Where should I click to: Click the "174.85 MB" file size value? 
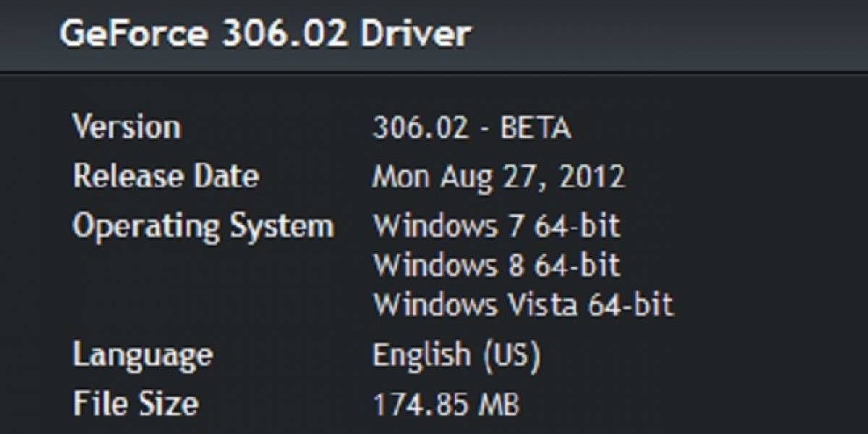(446, 404)
